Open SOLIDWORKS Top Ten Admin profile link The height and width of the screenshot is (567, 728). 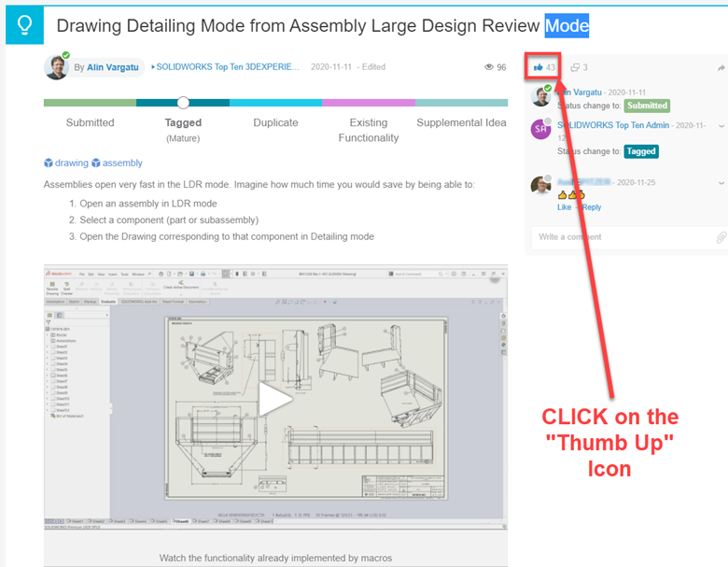[613, 125]
